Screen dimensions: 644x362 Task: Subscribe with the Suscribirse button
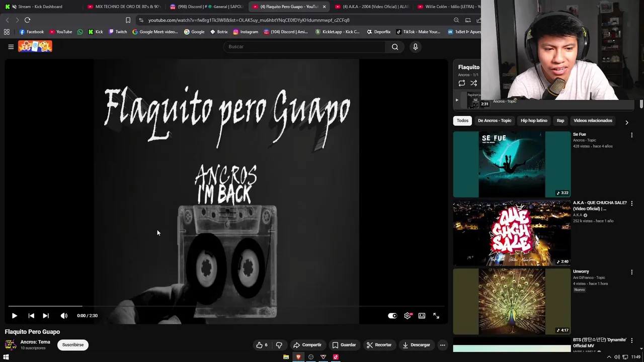coord(73,345)
